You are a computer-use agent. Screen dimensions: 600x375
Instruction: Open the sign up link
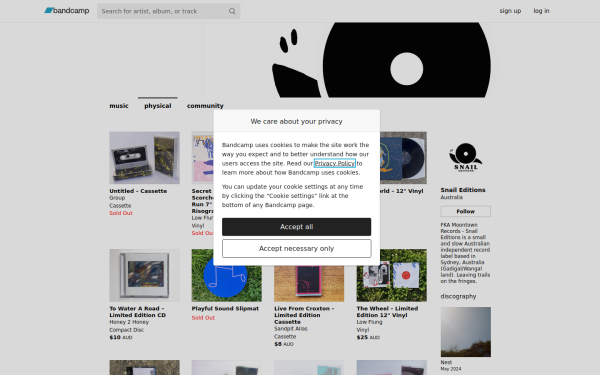tap(510, 11)
